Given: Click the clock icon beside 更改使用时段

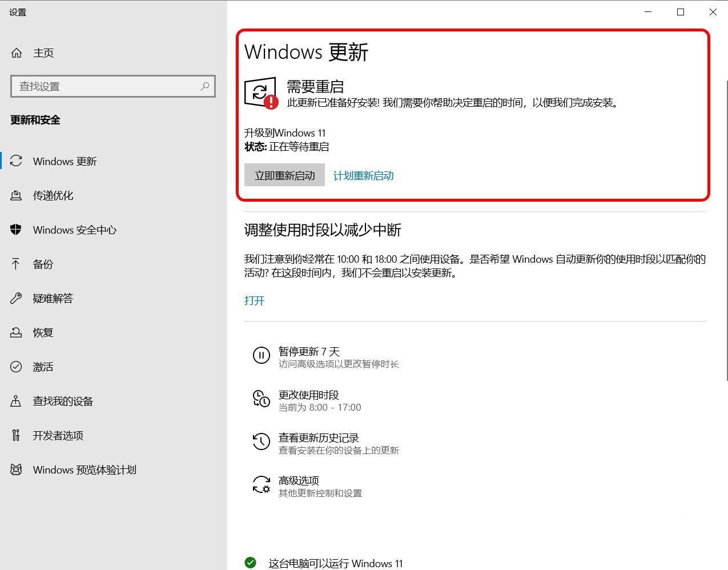Looking at the screenshot, I should [261, 399].
